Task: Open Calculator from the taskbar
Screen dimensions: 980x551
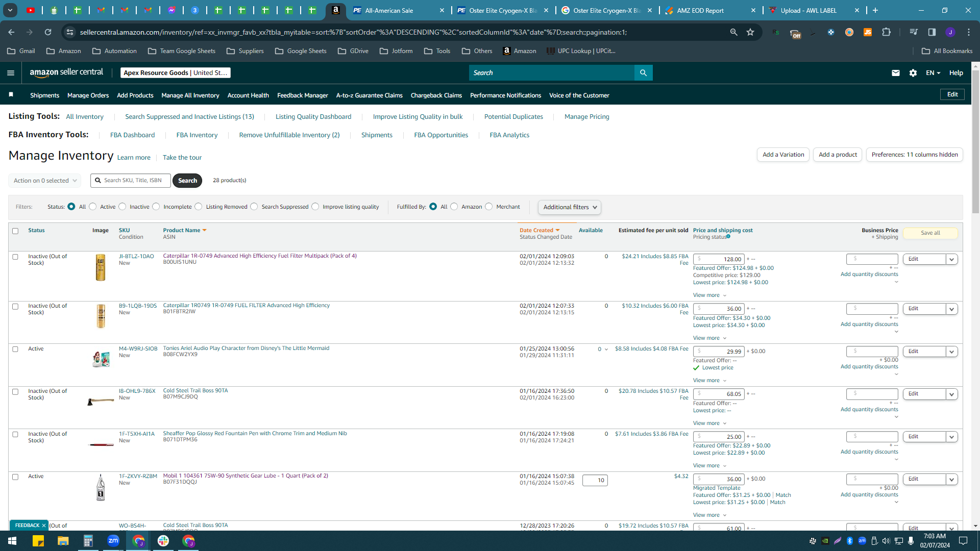Action: pyautogui.click(x=88, y=541)
